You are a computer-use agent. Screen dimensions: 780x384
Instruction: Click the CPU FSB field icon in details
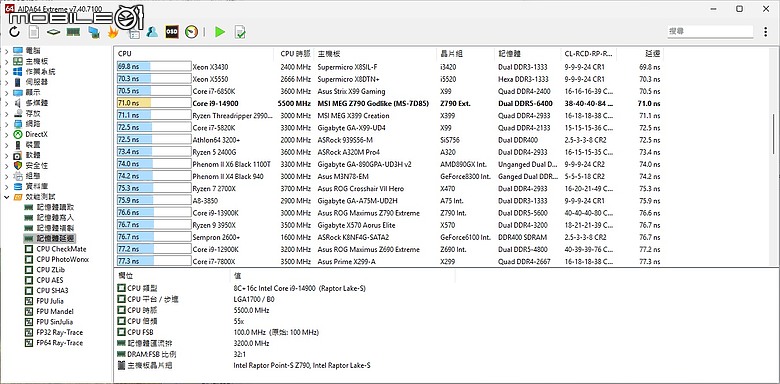click(121, 332)
